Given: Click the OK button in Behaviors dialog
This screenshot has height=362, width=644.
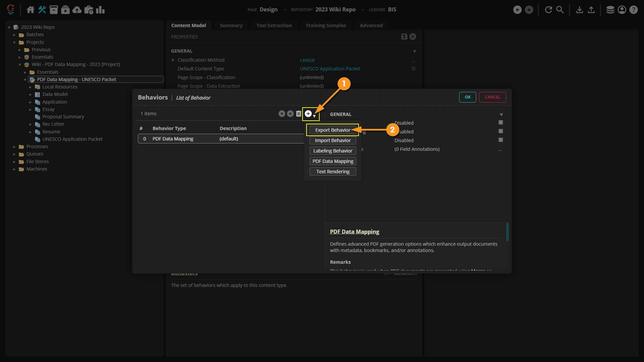Looking at the screenshot, I should pos(468,97).
